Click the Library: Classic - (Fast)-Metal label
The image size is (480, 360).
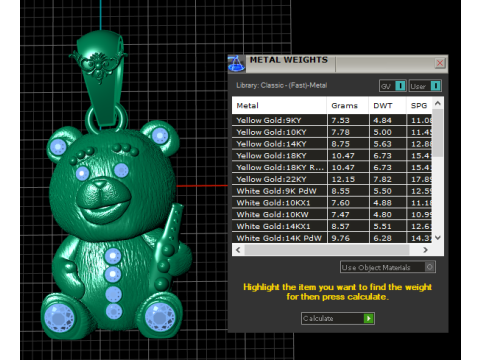pos(282,85)
